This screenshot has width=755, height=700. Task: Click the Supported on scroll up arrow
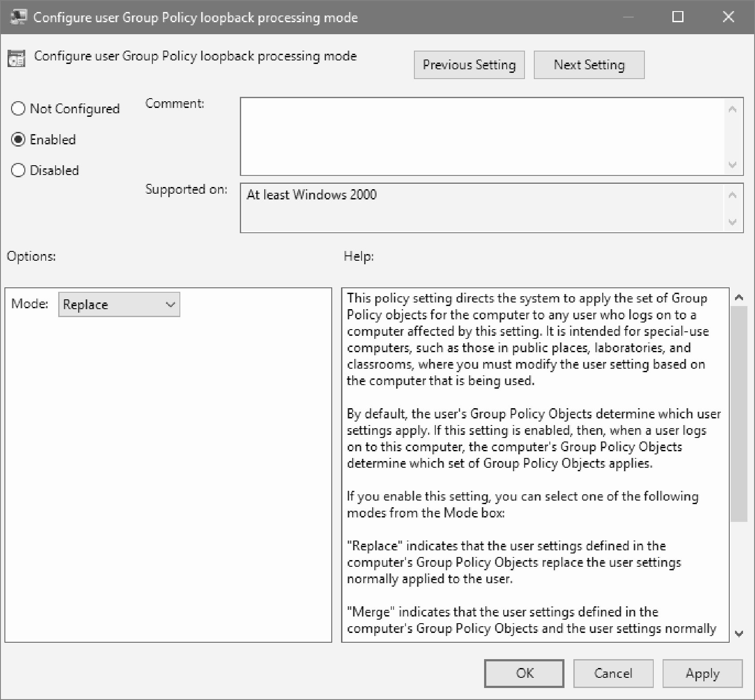[x=733, y=195]
